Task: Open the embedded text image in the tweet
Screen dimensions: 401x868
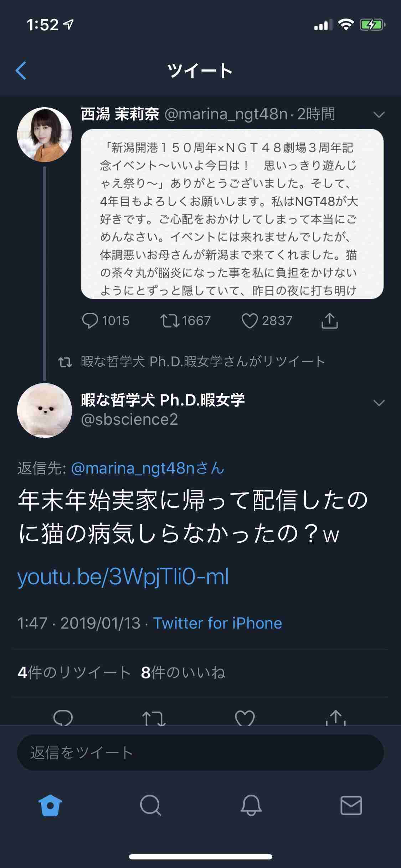Action: [x=232, y=214]
